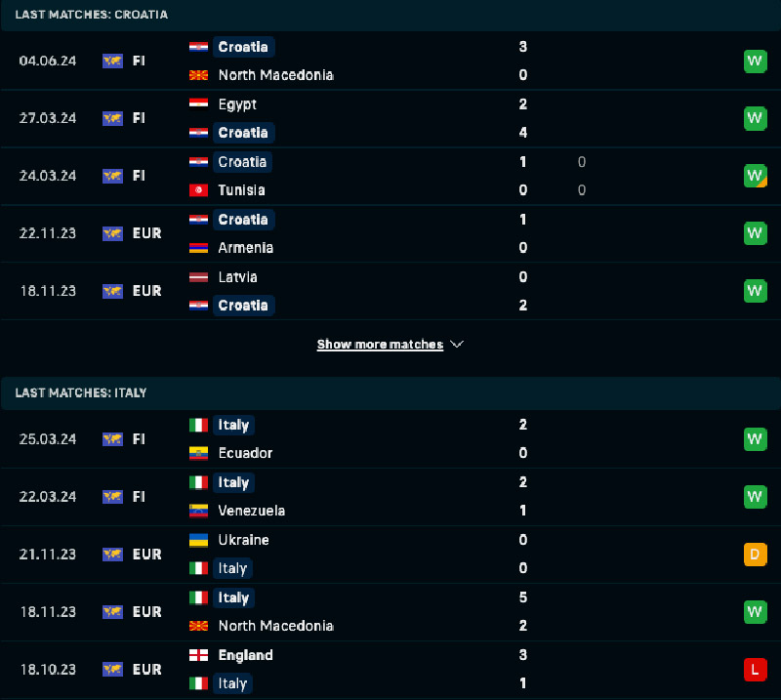The width and height of the screenshot is (781, 700).
Task: Click the loss badge for England vs Italy
Action: [x=755, y=670]
